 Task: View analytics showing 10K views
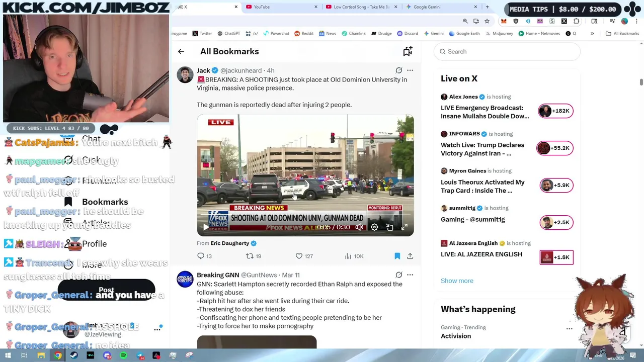coord(354,256)
